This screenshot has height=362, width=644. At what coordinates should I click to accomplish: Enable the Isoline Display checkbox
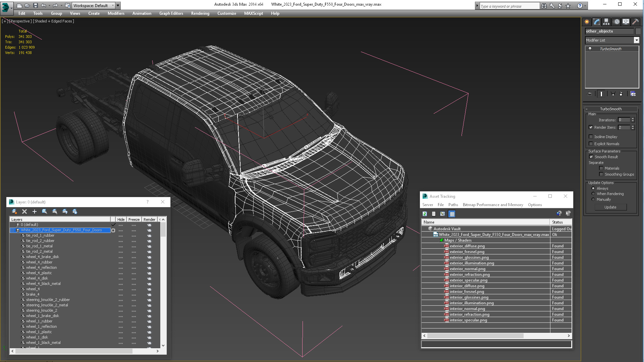591,137
